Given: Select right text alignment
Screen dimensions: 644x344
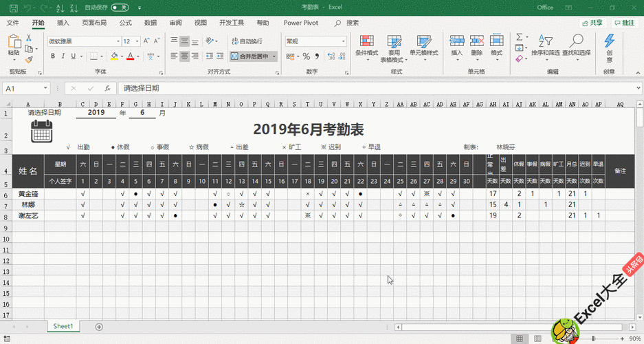Looking at the screenshot, I should [195, 56].
